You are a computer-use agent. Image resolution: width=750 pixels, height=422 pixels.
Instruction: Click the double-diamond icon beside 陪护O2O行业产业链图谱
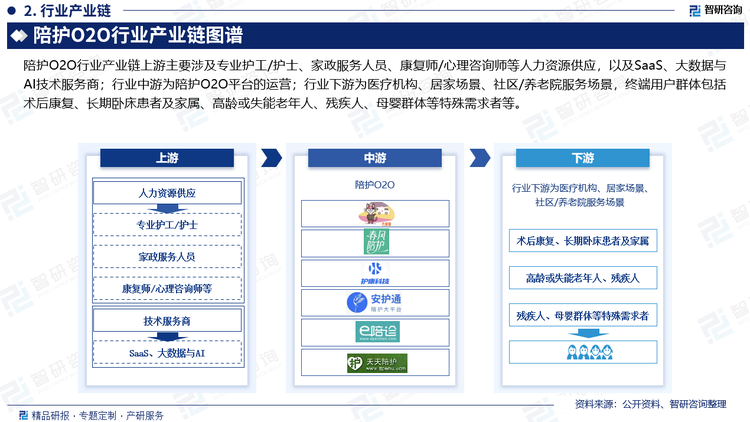19,36
